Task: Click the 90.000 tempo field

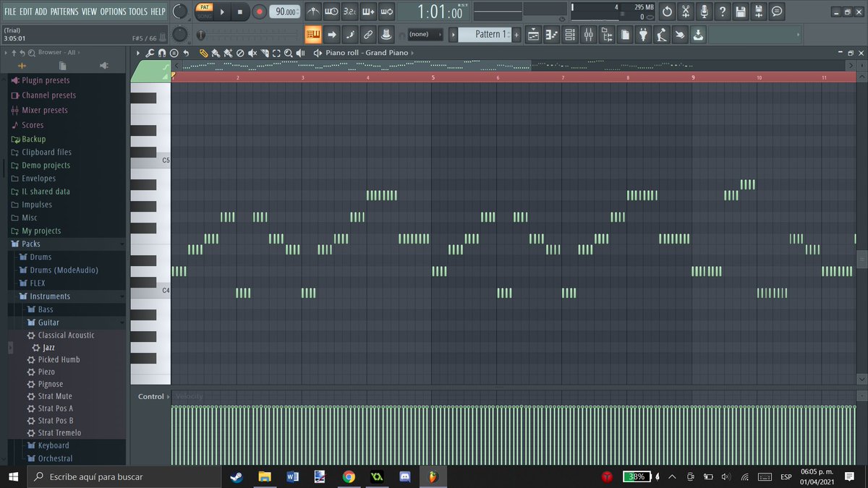Action: click(285, 12)
